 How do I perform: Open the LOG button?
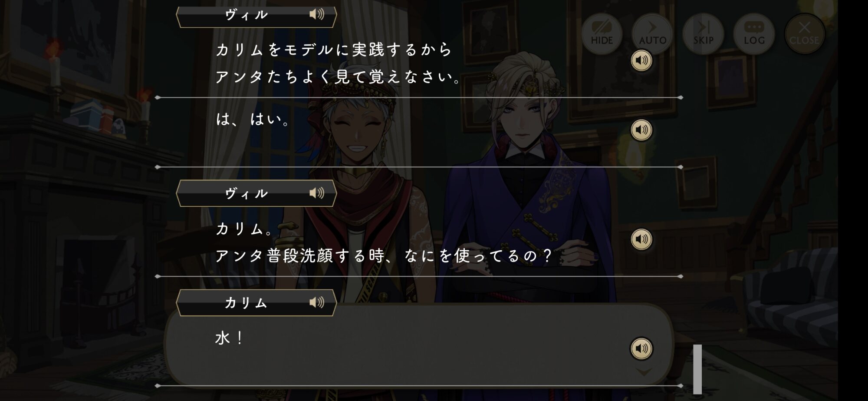point(754,33)
